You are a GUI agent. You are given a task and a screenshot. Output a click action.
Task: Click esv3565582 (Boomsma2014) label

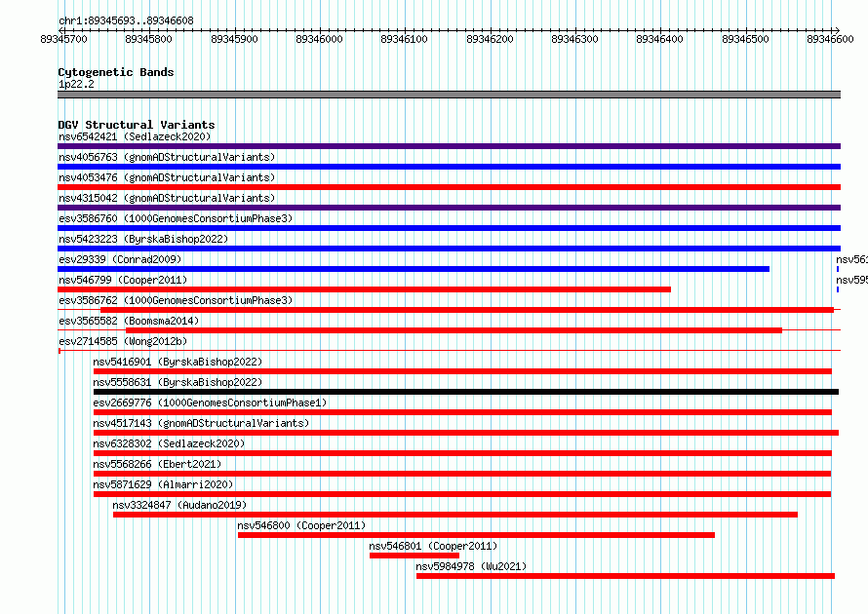[129, 321]
